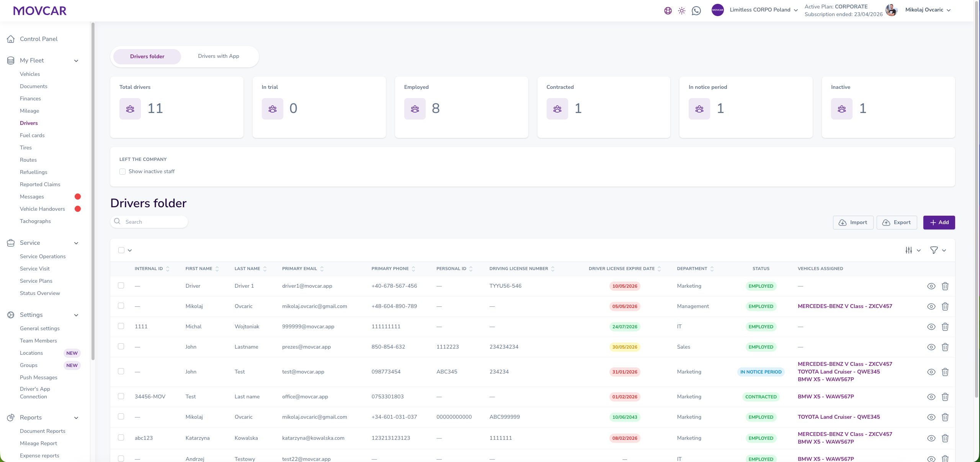The width and height of the screenshot is (980, 462).
Task: Delete the driver1@movcar.app row
Action: click(945, 286)
